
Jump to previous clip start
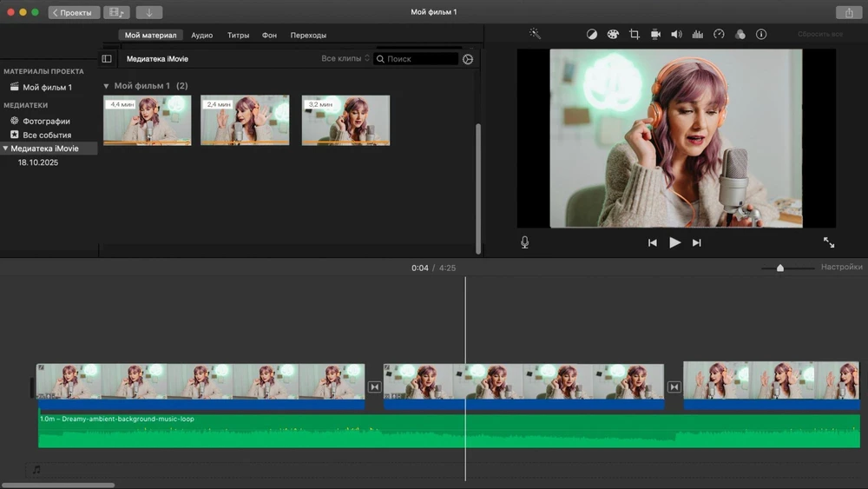(x=653, y=242)
